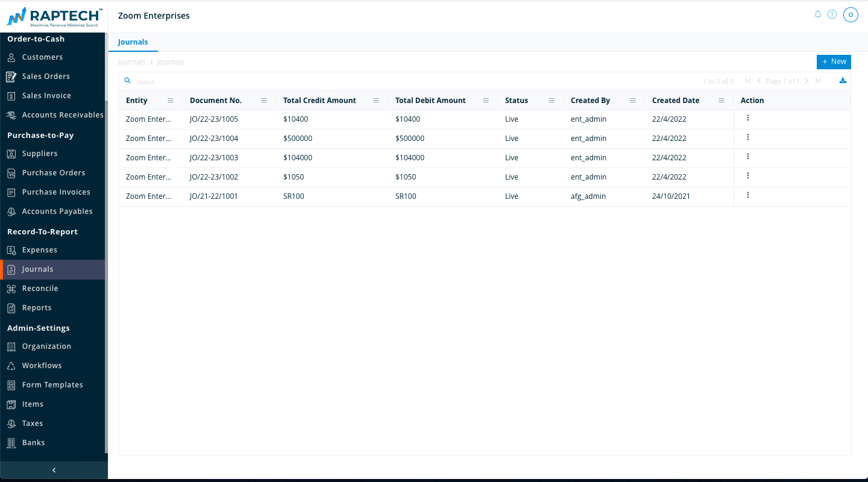Collapse the sidebar navigation

point(54,470)
